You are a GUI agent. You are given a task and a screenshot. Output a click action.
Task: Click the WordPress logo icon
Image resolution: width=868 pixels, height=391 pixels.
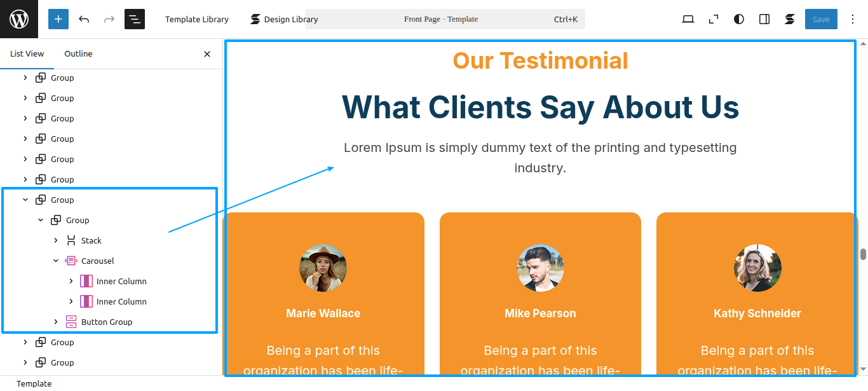[x=19, y=19]
